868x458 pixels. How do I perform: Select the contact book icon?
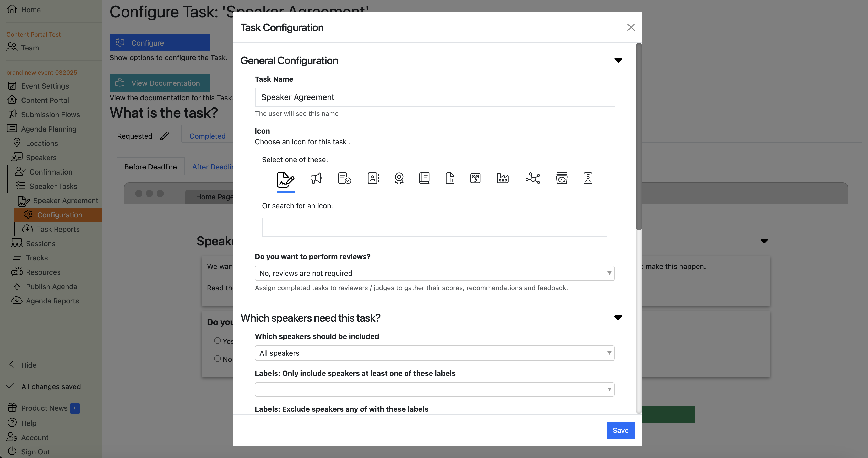pyautogui.click(x=373, y=178)
